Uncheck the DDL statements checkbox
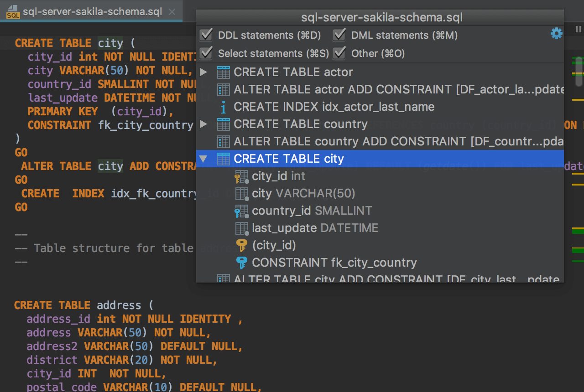The height and width of the screenshot is (392, 584). [207, 35]
